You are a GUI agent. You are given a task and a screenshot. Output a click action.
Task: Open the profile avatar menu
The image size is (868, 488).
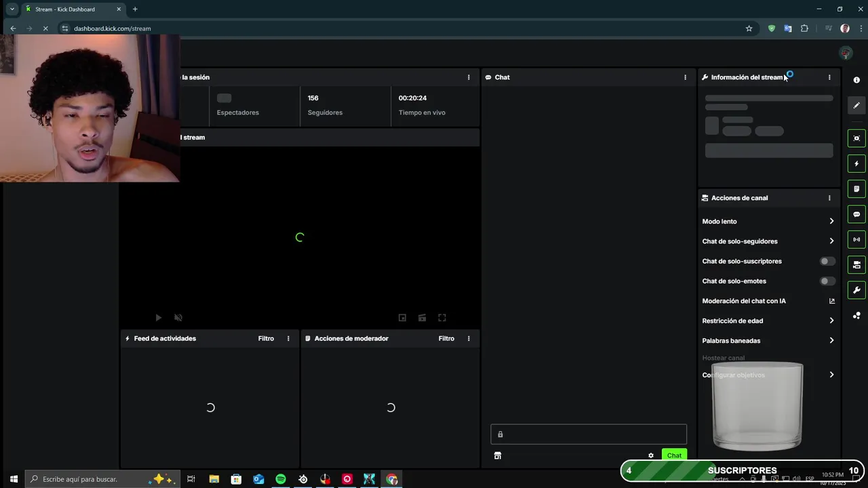[x=845, y=54]
